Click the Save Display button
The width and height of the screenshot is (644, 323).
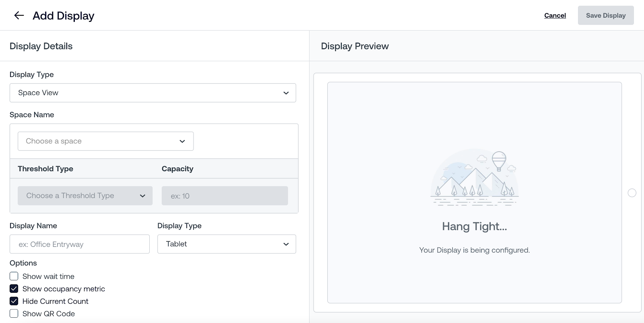[606, 15]
